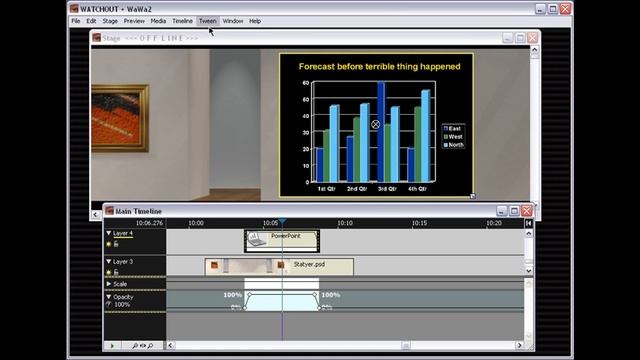Click the second 100% opacity tween point

pyautogui.click(x=315, y=294)
